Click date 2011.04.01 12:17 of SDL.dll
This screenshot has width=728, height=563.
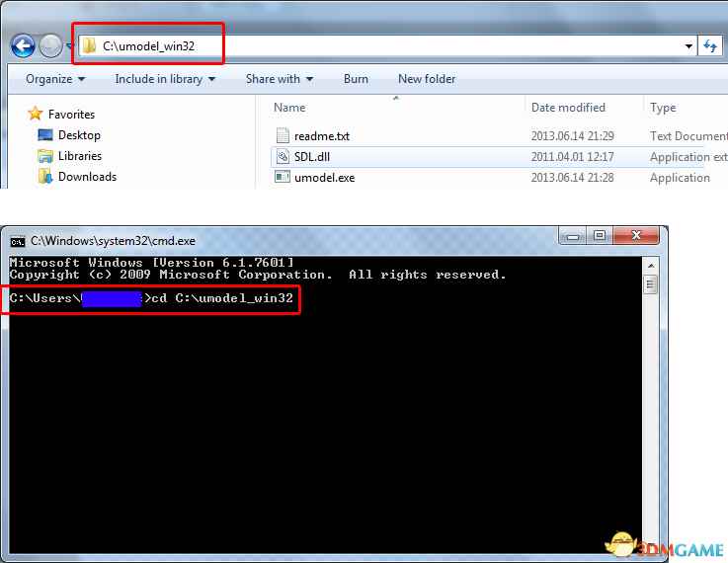point(573,157)
